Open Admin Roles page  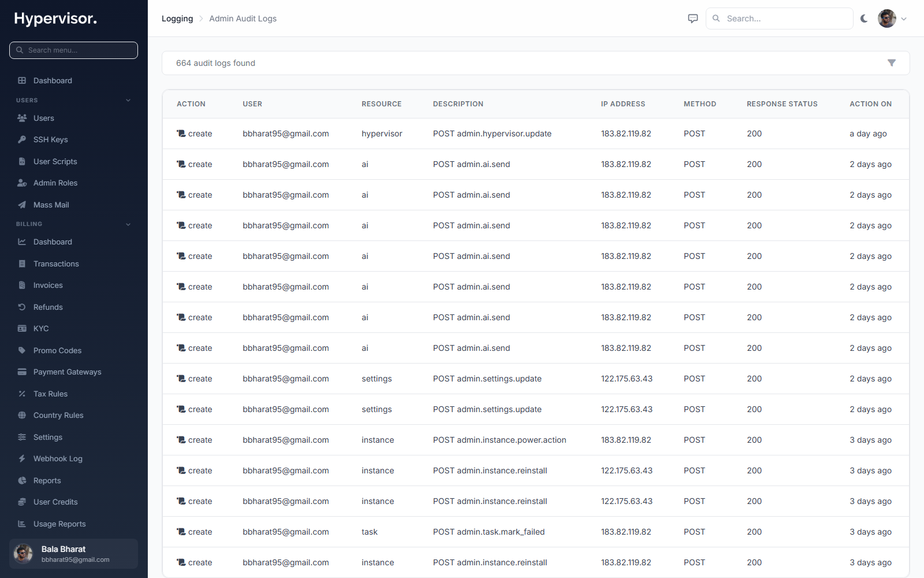55,183
